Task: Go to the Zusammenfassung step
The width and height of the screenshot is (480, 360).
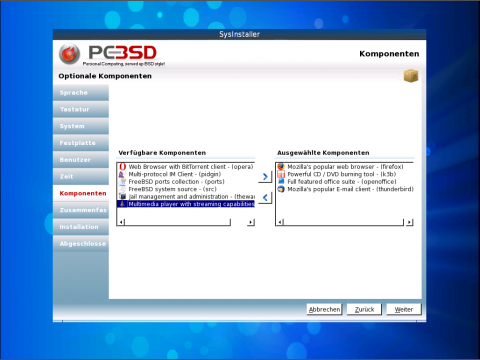Action: (81, 210)
